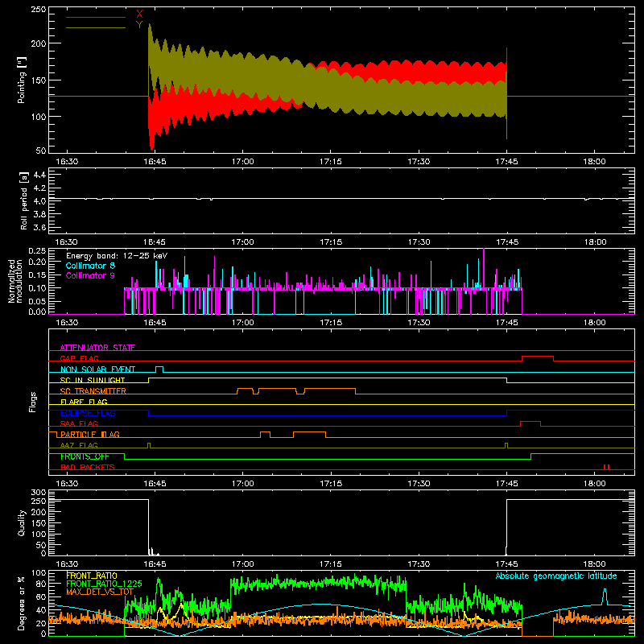Screen dimensions: 644x644
Task: Click the magenta 'Collimator 9' legend entry
Action: [90, 275]
